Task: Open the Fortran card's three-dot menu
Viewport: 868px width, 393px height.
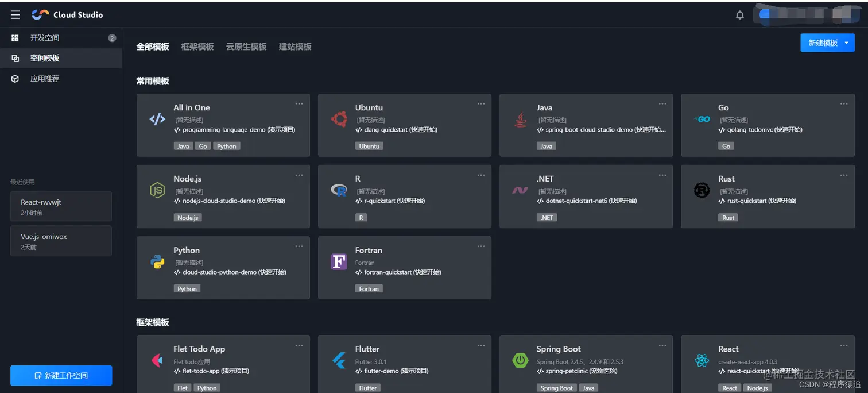Action: click(481, 246)
